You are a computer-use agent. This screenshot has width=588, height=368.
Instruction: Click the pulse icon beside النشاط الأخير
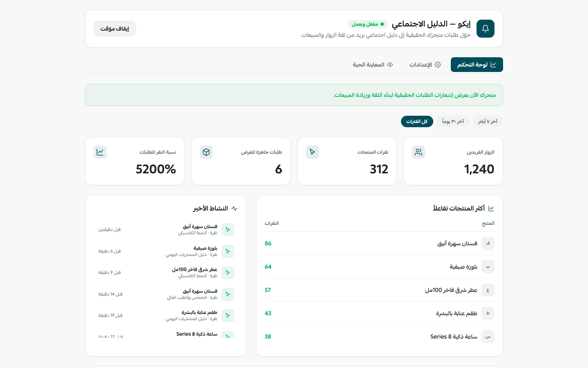pyautogui.click(x=234, y=209)
